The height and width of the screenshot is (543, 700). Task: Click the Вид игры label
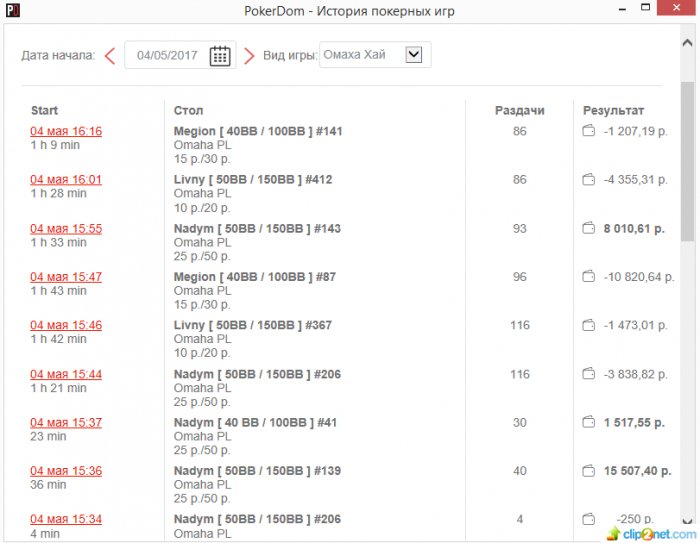(x=290, y=56)
